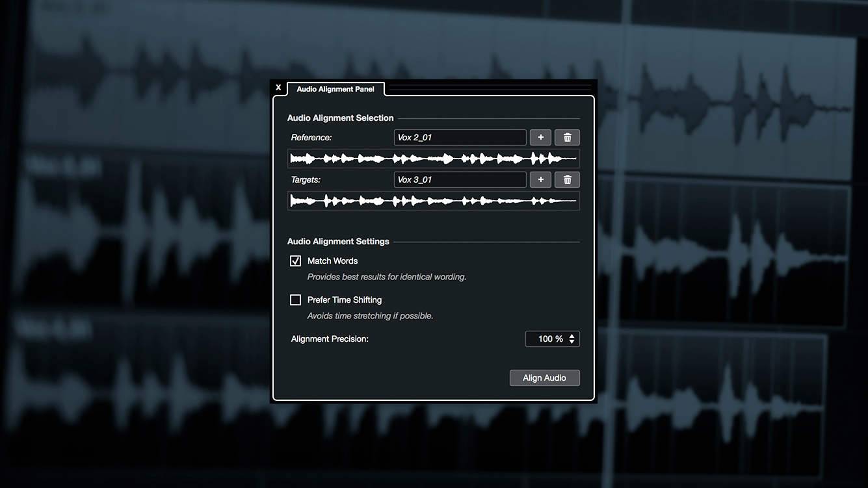Viewport: 868px width, 488px height.
Task: Click the 100 % Alignment Precision value
Action: click(x=550, y=339)
